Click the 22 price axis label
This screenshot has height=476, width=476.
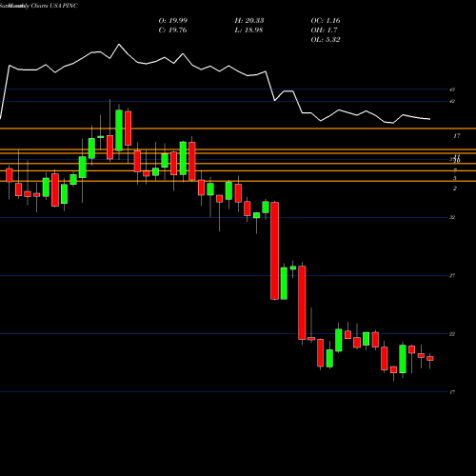452,334
